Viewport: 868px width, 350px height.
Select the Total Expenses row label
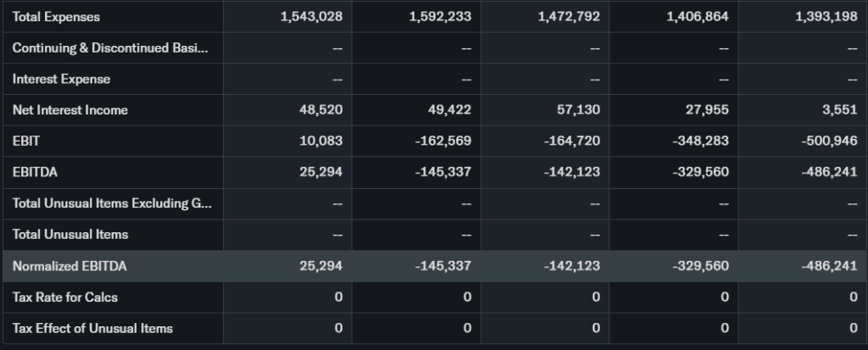click(x=56, y=17)
